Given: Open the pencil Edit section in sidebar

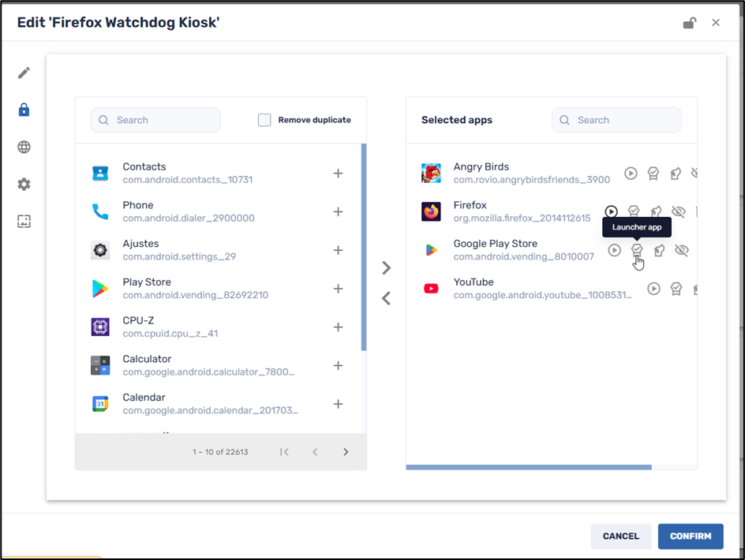Looking at the screenshot, I should tap(24, 72).
